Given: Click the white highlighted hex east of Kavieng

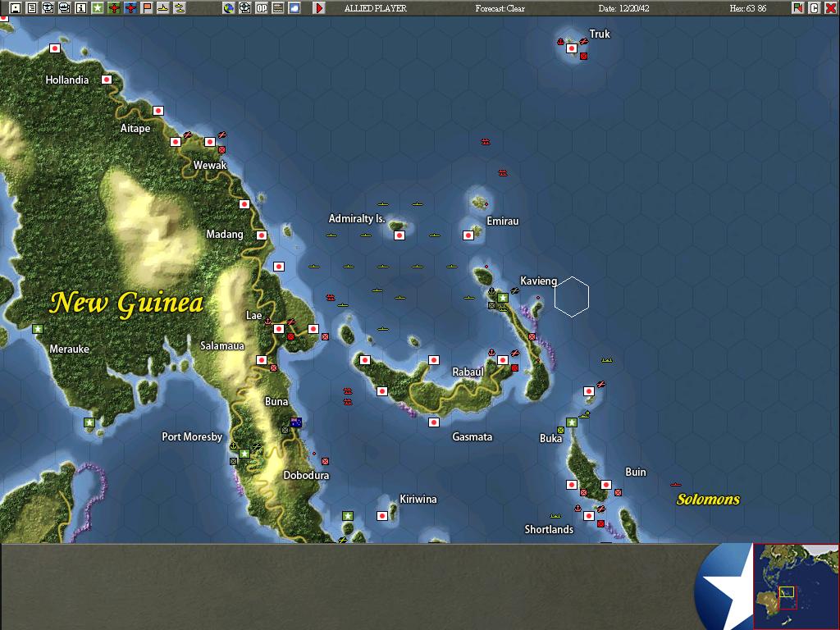Looking at the screenshot, I should [x=572, y=297].
